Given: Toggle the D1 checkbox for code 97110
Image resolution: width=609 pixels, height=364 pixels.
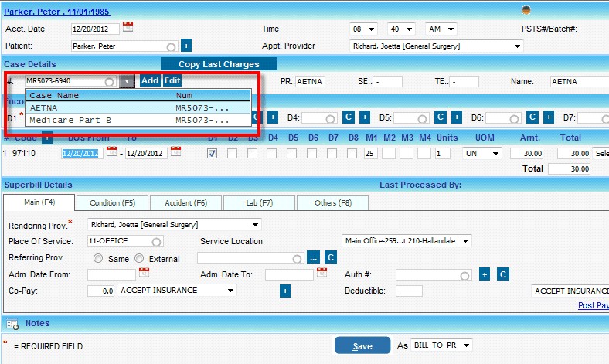Looking at the screenshot, I should [213, 154].
